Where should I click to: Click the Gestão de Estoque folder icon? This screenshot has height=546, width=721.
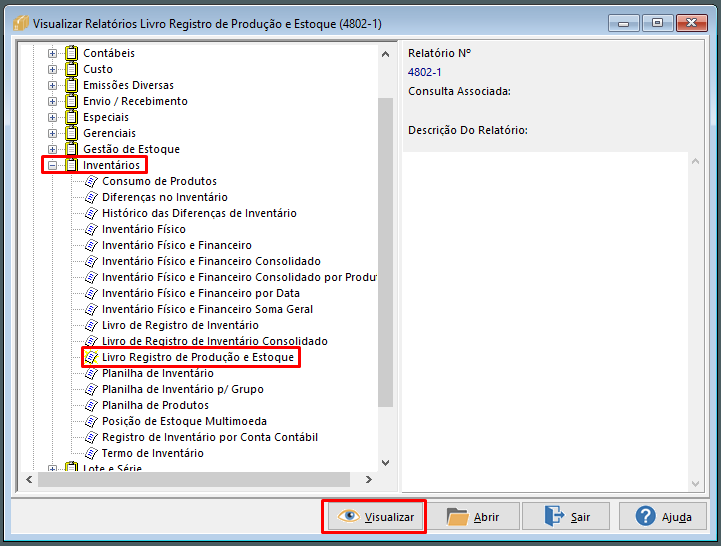click(x=71, y=149)
